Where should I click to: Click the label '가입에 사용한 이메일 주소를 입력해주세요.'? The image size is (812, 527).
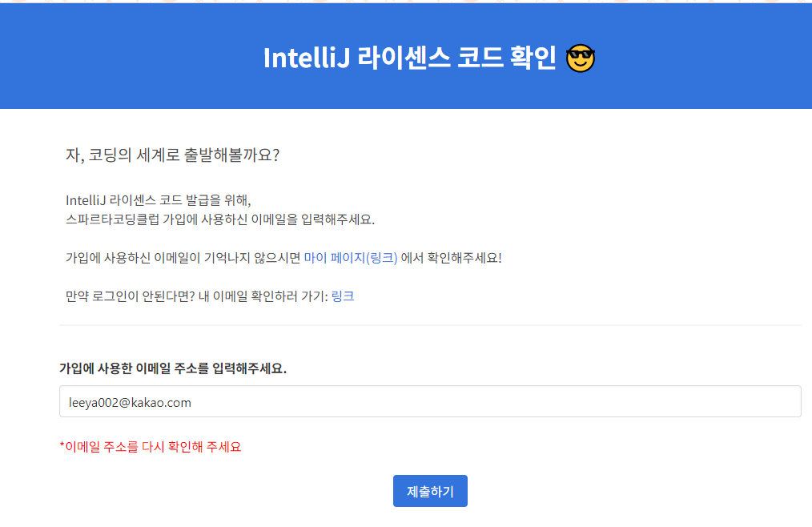173,368
